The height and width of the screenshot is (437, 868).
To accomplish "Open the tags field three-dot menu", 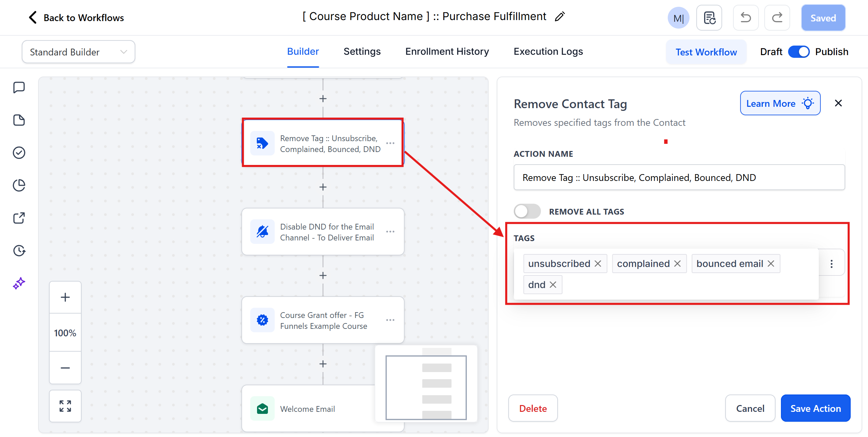I will pyautogui.click(x=831, y=264).
